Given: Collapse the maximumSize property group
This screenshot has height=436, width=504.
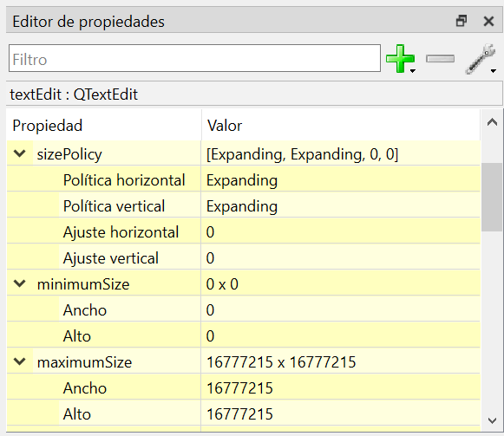Looking at the screenshot, I should [20, 361].
